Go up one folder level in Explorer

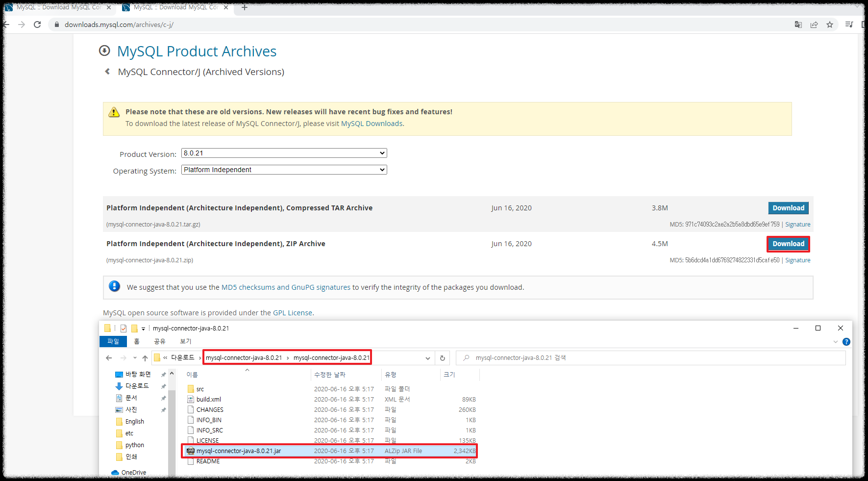point(145,358)
